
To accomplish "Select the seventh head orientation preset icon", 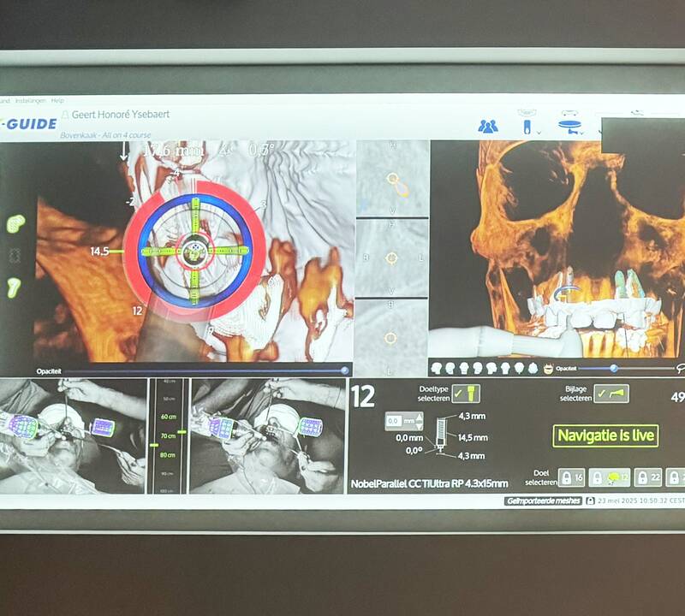I will coord(519,369).
